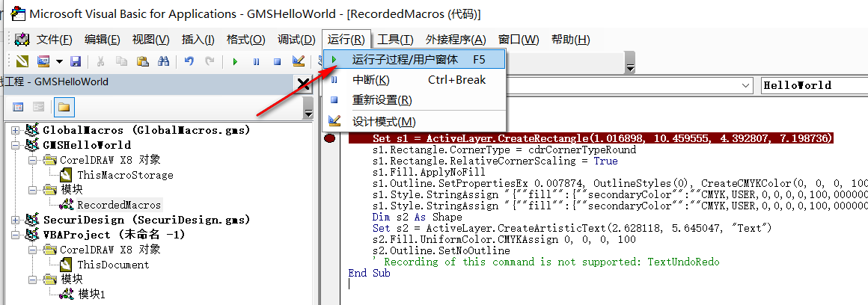Click the Cut scissors icon

tap(101, 61)
